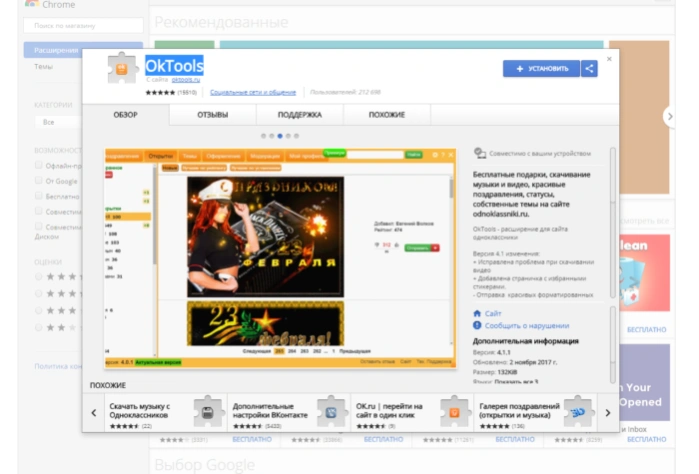Open the Похожие tab

point(387,115)
